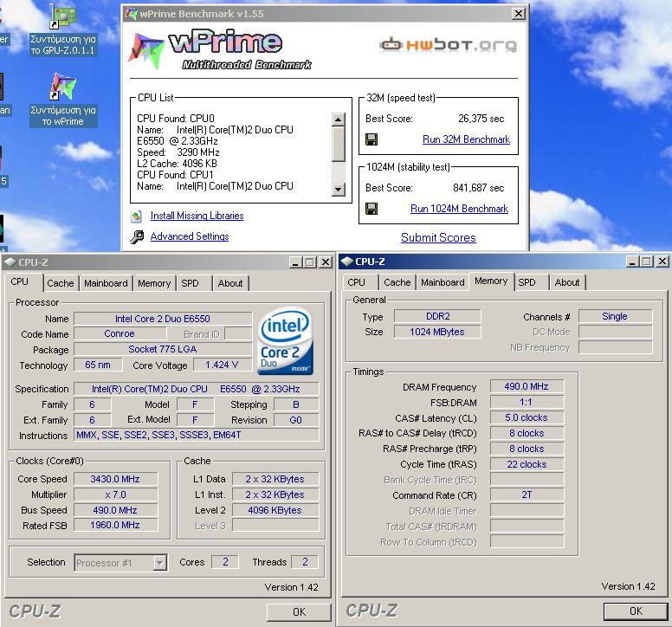Click the wPrime title bar app icon

pyautogui.click(x=131, y=14)
